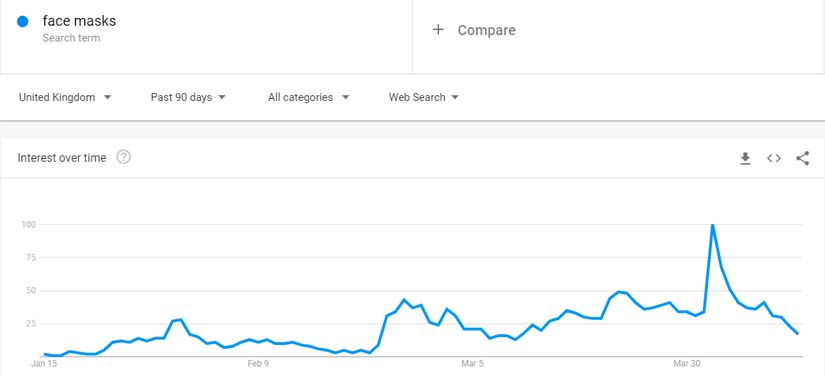The image size is (825, 376).
Task: Select the Jan 15 date label
Action: [x=44, y=363]
